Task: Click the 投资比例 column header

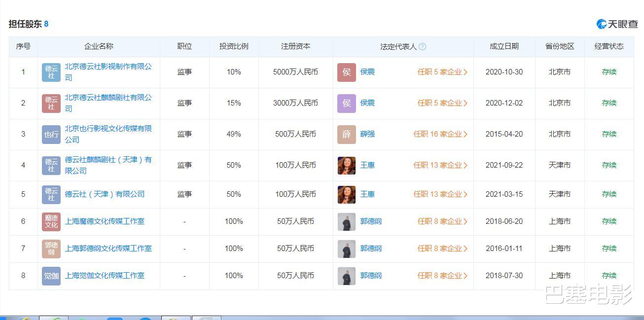Action: pyautogui.click(x=234, y=46)
